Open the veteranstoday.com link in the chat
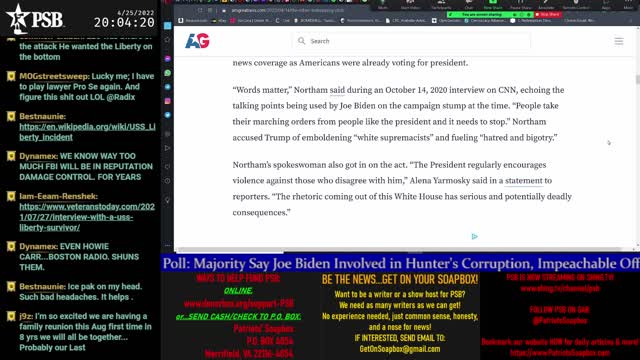The width and height of the screenshot is (640, 360). [x=87, y=217]
